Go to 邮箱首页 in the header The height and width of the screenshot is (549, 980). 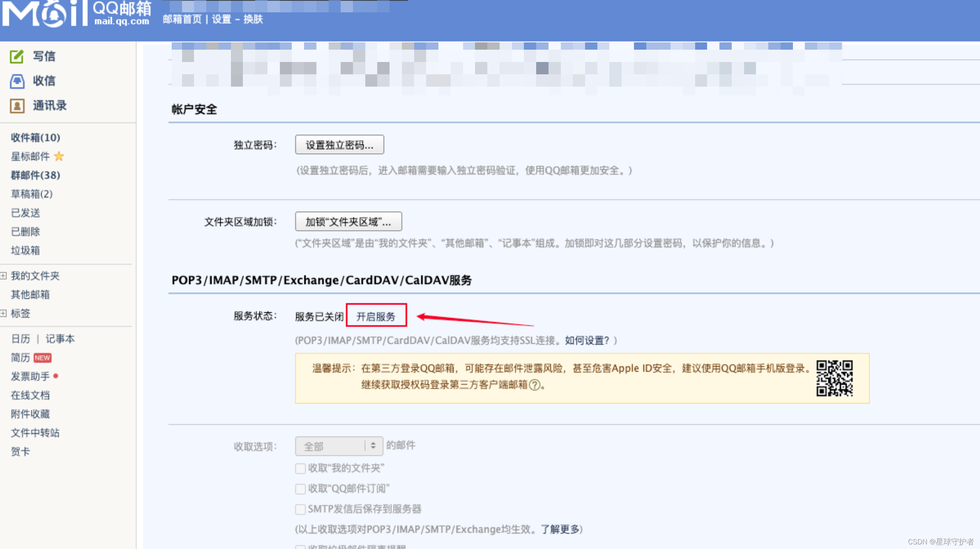(182, 19)
